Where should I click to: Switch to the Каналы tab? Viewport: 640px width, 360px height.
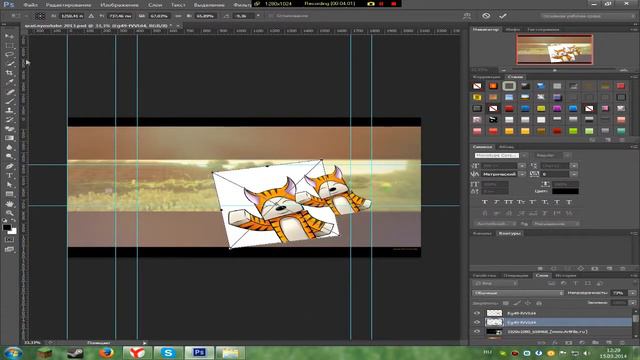[482, 233]
